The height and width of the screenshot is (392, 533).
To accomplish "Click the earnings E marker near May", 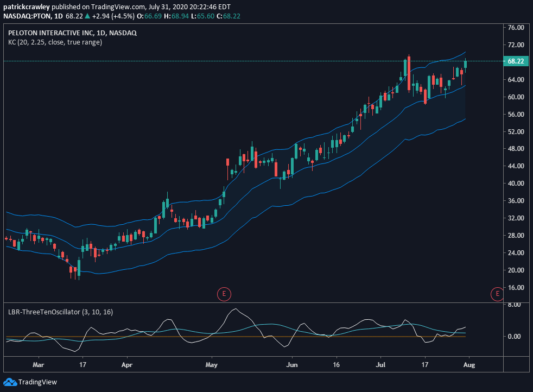I will click(x=224, y=294).
